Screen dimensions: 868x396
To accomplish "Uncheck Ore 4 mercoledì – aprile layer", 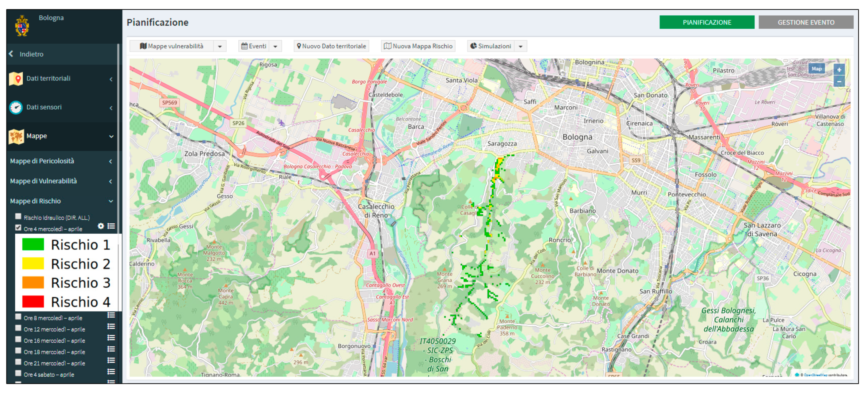I will (19, 228).
